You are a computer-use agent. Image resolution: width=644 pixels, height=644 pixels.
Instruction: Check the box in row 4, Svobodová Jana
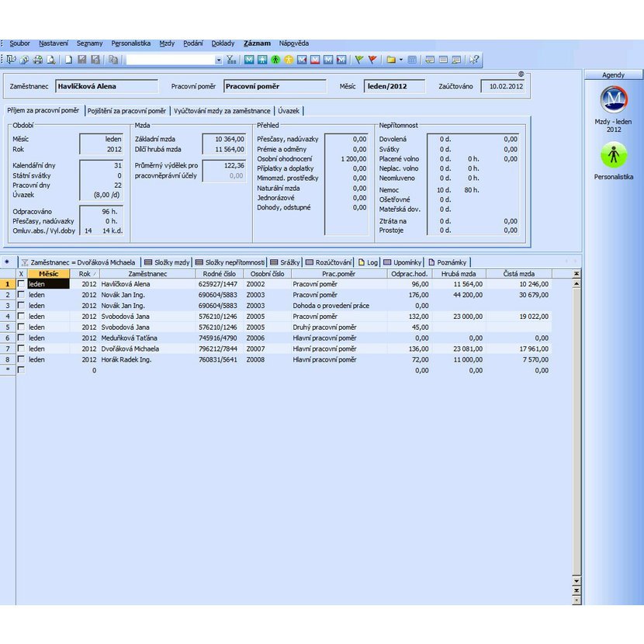[21, 317]
